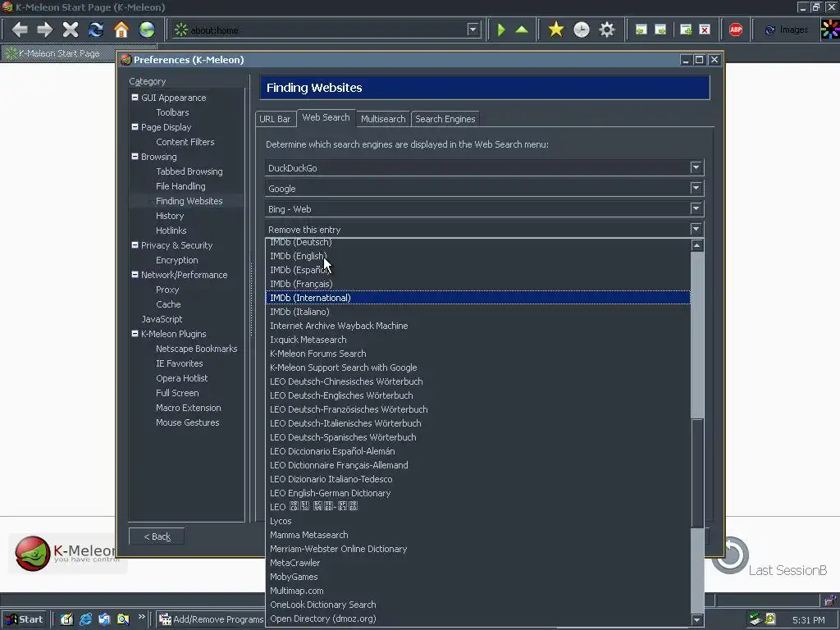The height and width of the screenshot is (630, 840).
Task: Collapse the Page Display category
Action: click(x=135, y=127)
